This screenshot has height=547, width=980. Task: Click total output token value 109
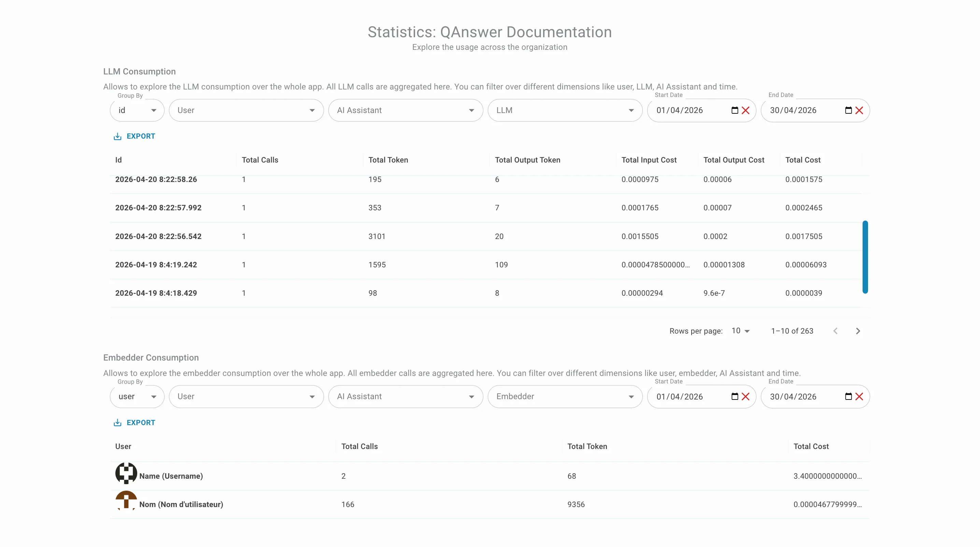pyautogui.click(x=501, y=265)
